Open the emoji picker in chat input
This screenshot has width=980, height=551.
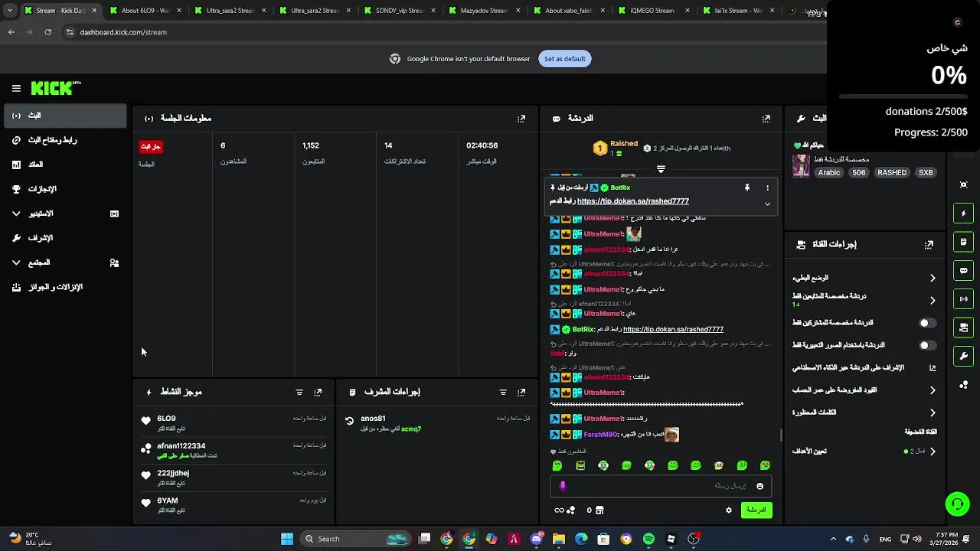[x=759, y=486]
